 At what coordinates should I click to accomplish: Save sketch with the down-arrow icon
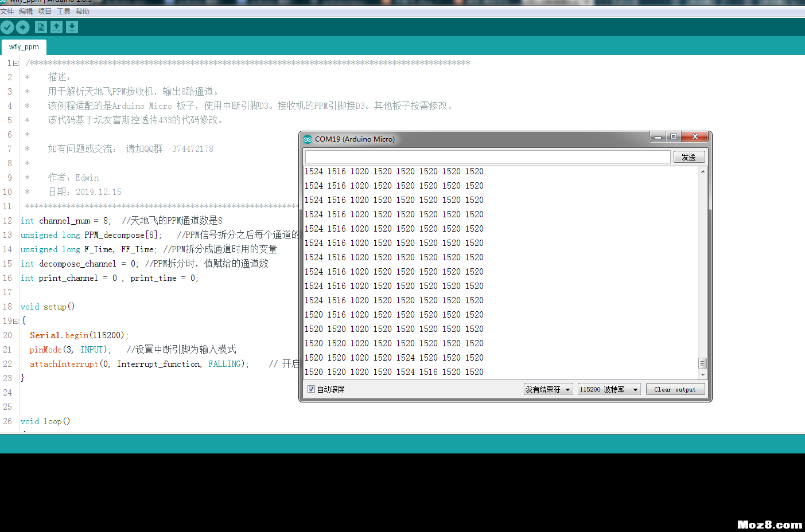tap(72, 27)
